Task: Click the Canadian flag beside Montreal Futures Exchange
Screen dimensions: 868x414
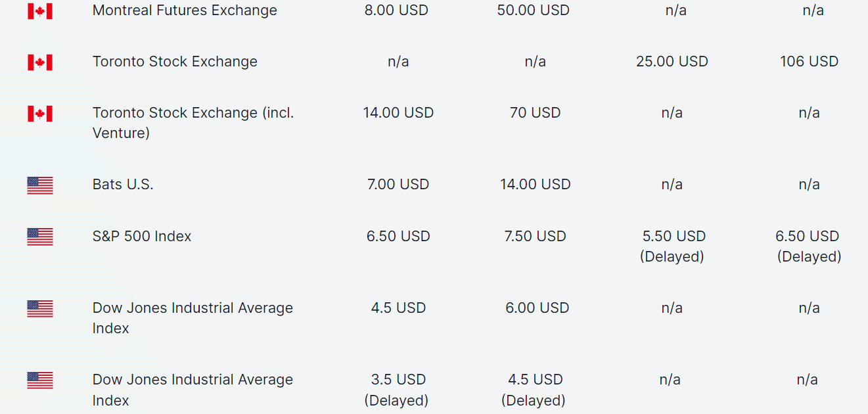Action: [x=40, y=11]
